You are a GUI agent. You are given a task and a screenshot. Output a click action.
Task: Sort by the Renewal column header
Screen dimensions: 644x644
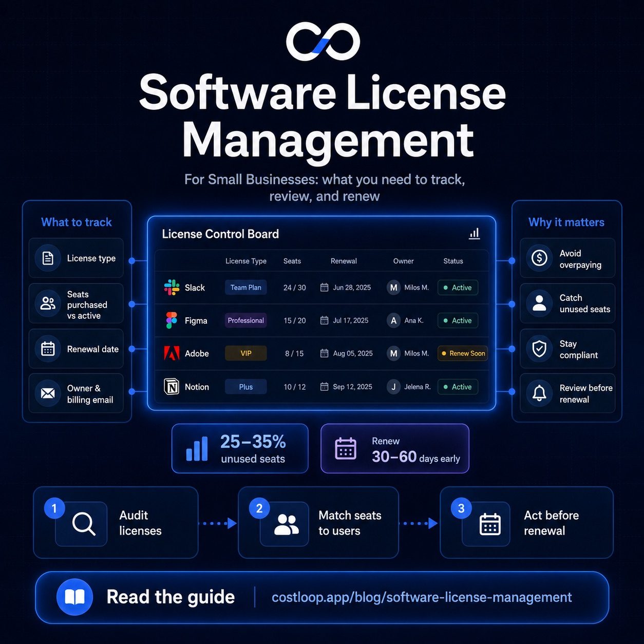point(344,261)
